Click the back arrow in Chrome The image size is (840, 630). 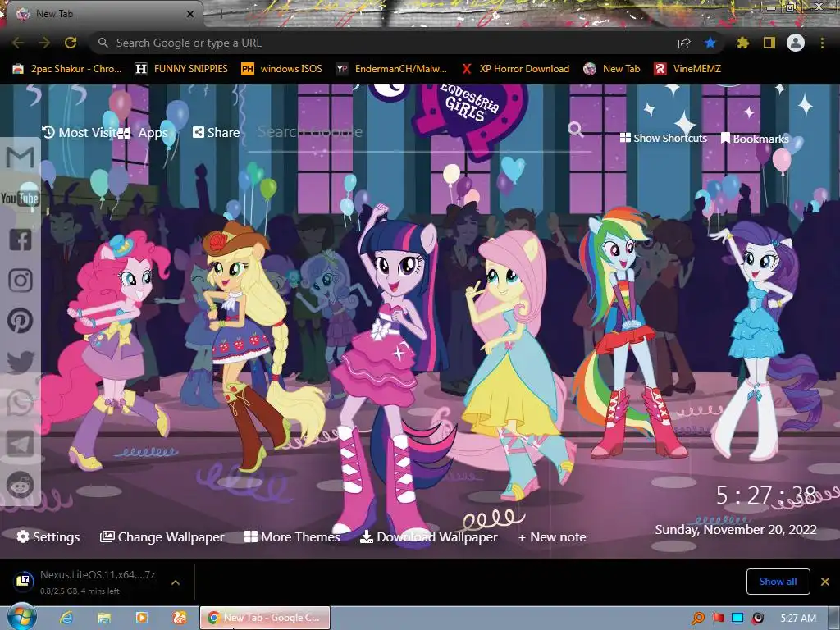[18, 43]
